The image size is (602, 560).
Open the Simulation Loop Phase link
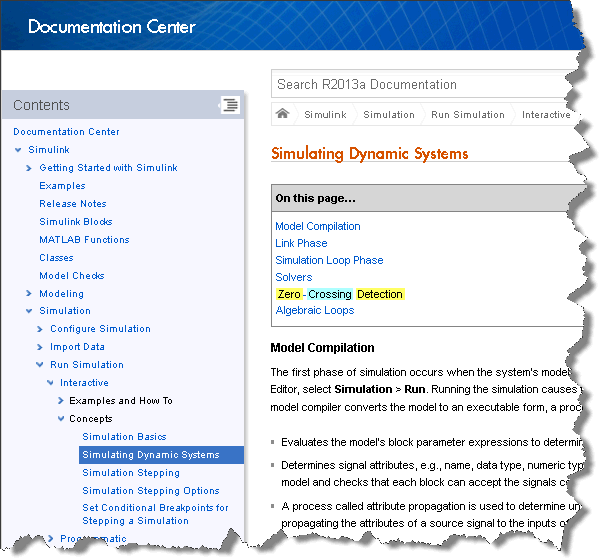(x=329, y=260)
